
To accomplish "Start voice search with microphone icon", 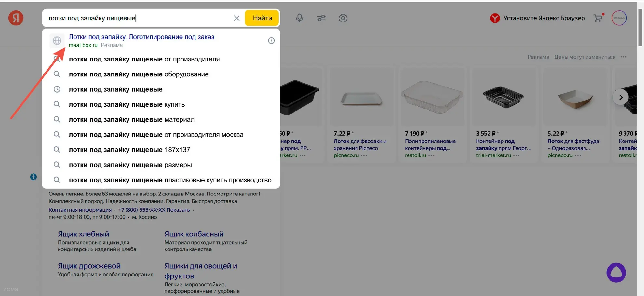I will coord(299,18).
